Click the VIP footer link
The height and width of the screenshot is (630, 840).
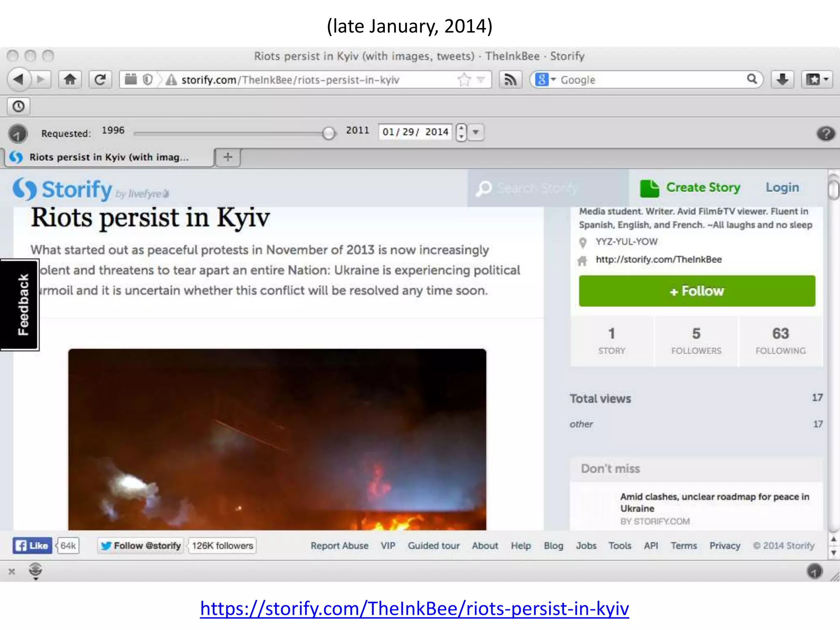[388, 546]
